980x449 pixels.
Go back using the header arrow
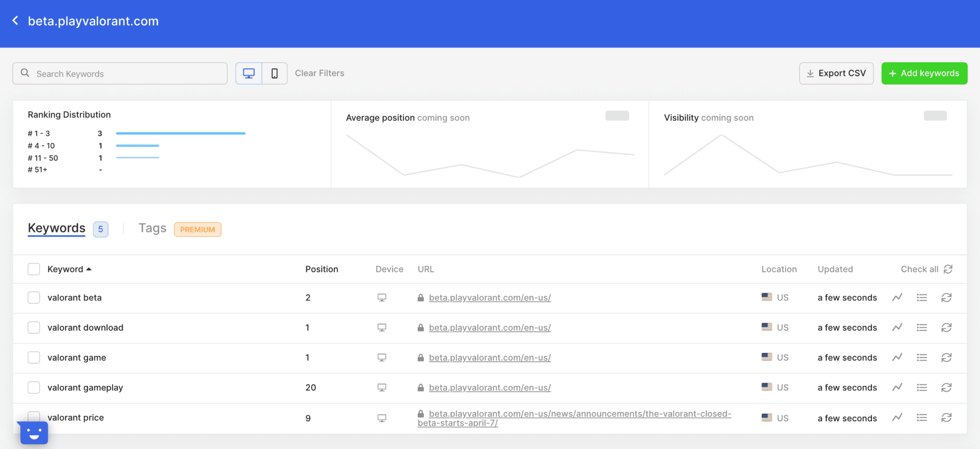coord(15,21)
